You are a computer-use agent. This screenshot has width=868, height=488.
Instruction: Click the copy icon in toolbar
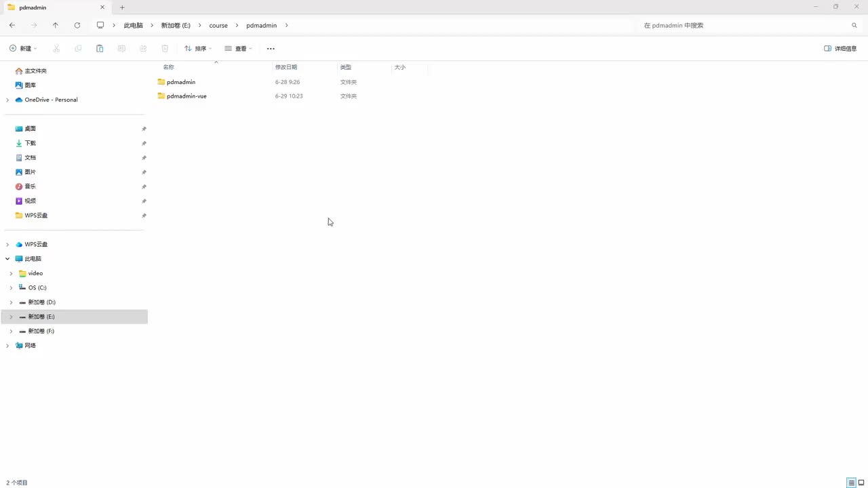[x=78, y=49]
